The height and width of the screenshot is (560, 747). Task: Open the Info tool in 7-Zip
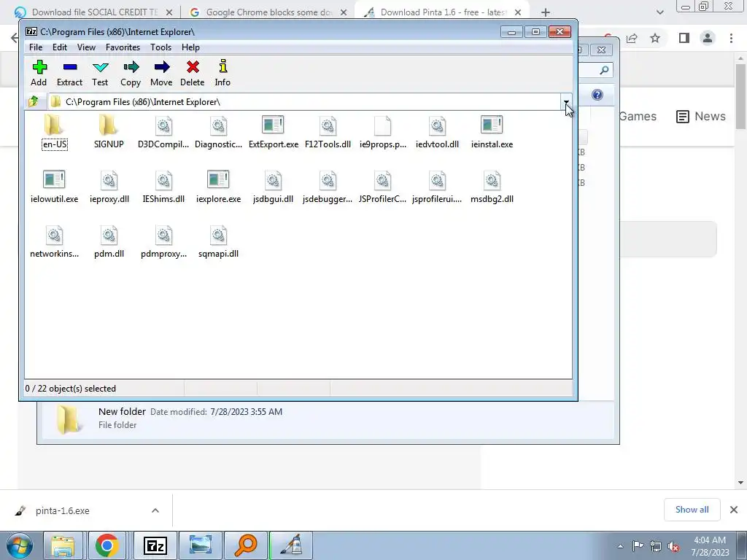(x=222, y=73)
